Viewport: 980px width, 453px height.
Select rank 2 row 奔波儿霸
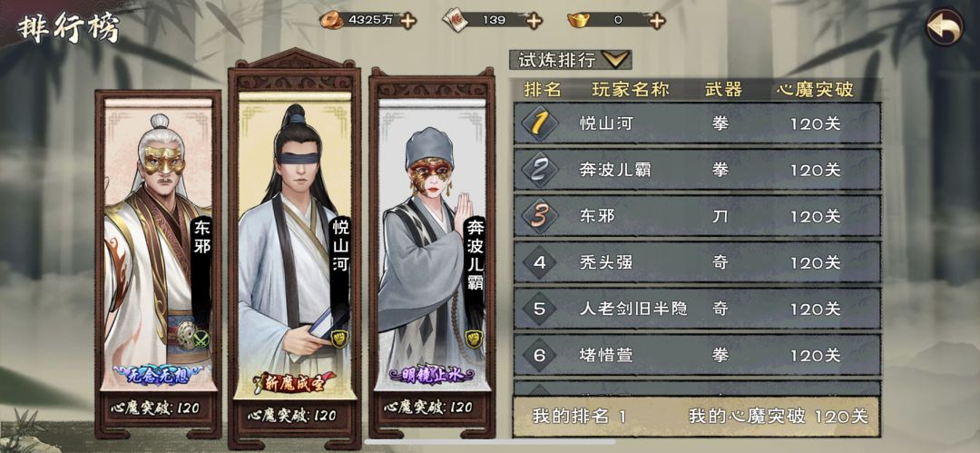tap(697, 170)
